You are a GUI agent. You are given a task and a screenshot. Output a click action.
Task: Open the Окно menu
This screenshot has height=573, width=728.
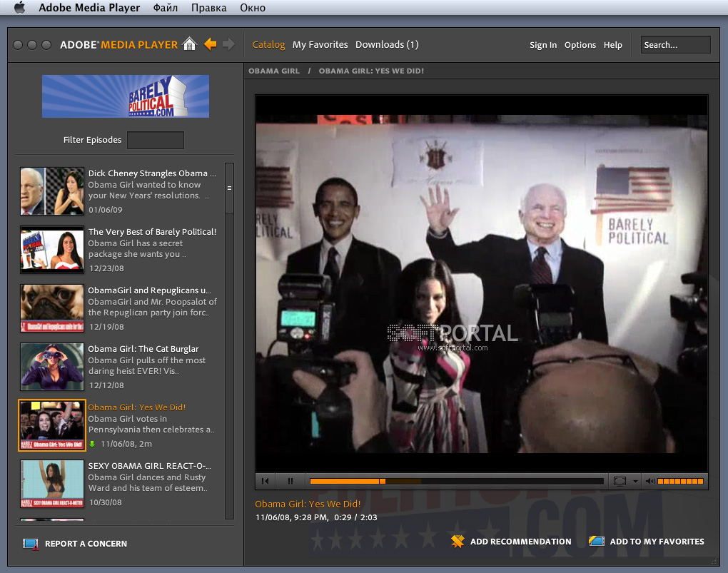click(253, 7)
